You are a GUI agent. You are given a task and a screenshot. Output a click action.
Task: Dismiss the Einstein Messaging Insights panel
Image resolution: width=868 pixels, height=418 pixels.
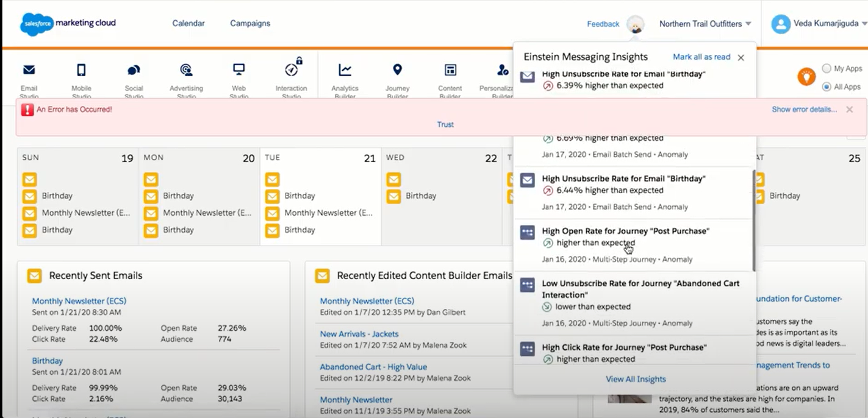[741, 57]
